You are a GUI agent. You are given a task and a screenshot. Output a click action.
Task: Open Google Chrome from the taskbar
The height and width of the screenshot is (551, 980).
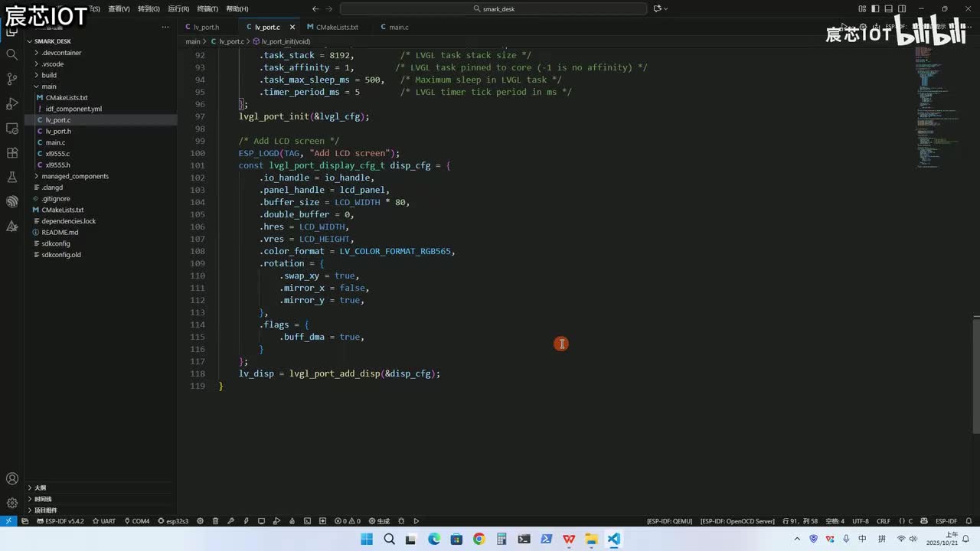tap(479, 539)
